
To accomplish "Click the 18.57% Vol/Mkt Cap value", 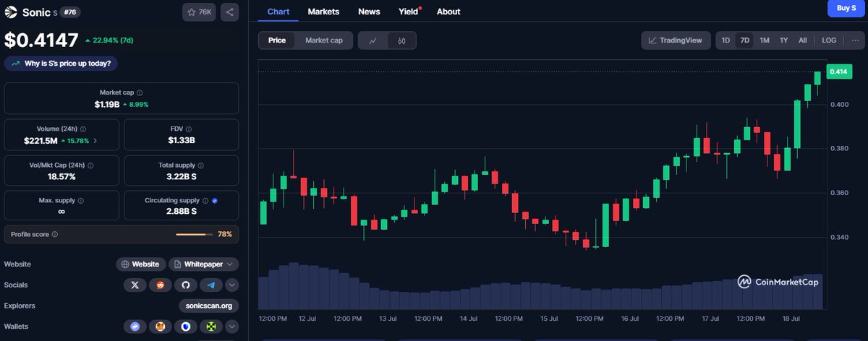I will click(62, 176).
